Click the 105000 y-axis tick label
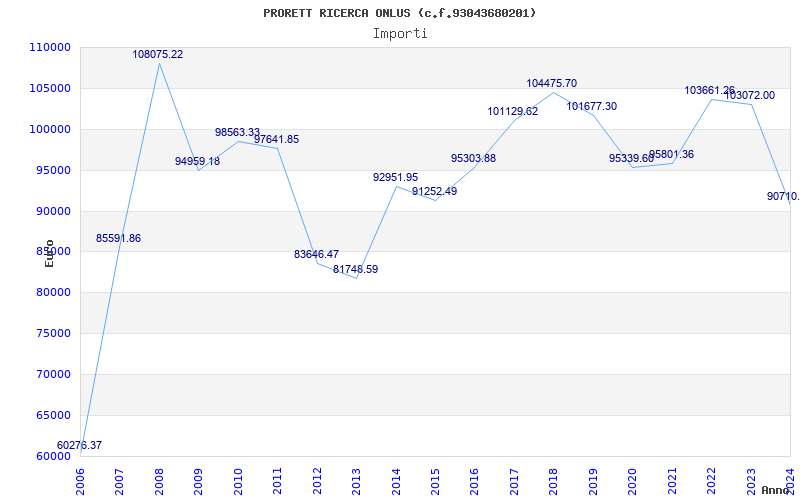This screenshot has width=800, height=500. coord(49,88)
